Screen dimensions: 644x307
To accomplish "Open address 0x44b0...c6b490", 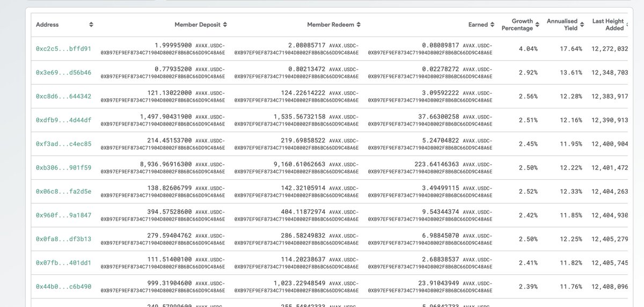I will click(x=63, y=287).
